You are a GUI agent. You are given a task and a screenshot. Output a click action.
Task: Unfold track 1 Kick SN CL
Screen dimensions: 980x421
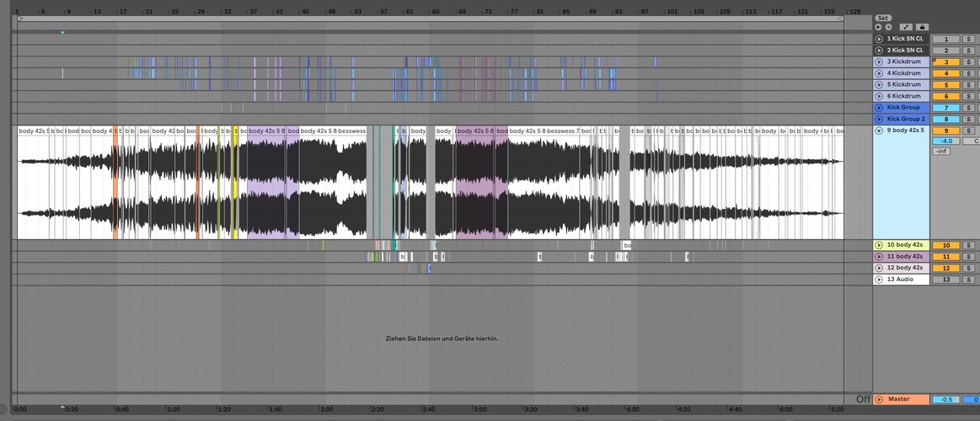[x=879, y=39]
